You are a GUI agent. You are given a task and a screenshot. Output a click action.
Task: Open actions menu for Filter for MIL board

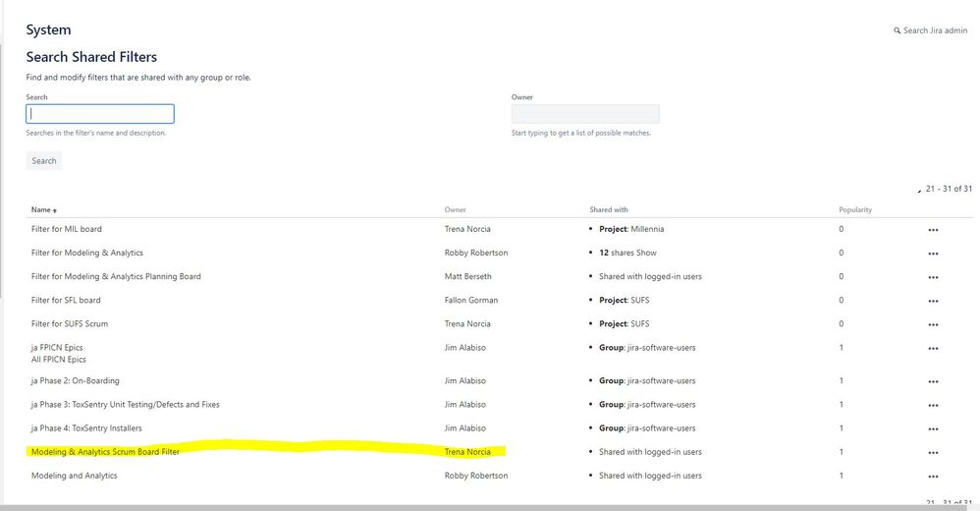pos(933,230)
